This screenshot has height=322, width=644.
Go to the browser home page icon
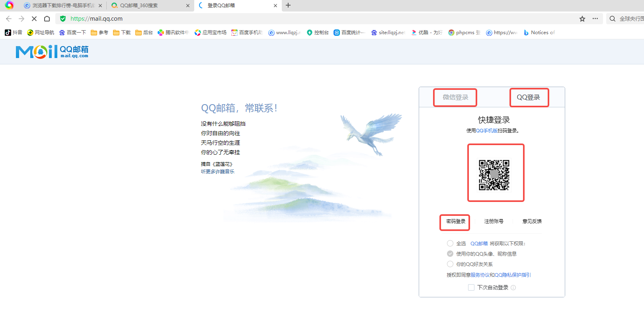pos(47,19)
